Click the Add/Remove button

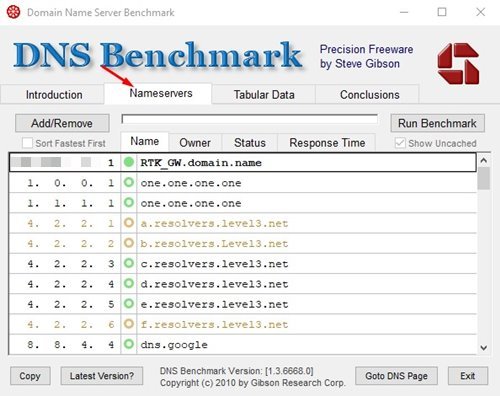62,123
